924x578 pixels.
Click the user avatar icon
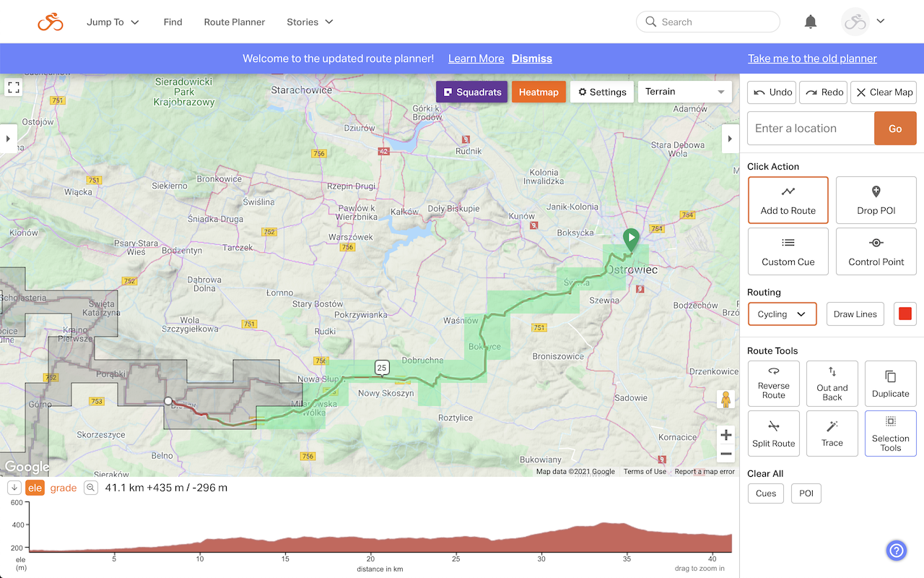pyautogui.click(x=855, y=22)
